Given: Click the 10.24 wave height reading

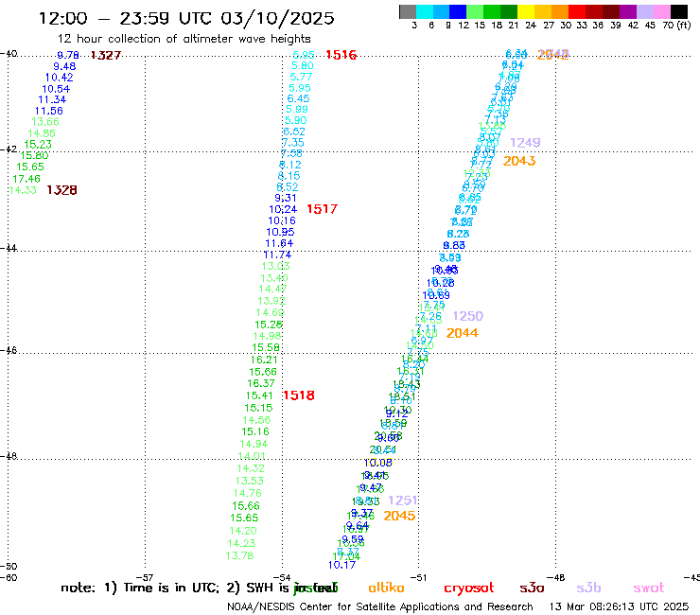Looking at the screenshot, I should coord(283,209).
